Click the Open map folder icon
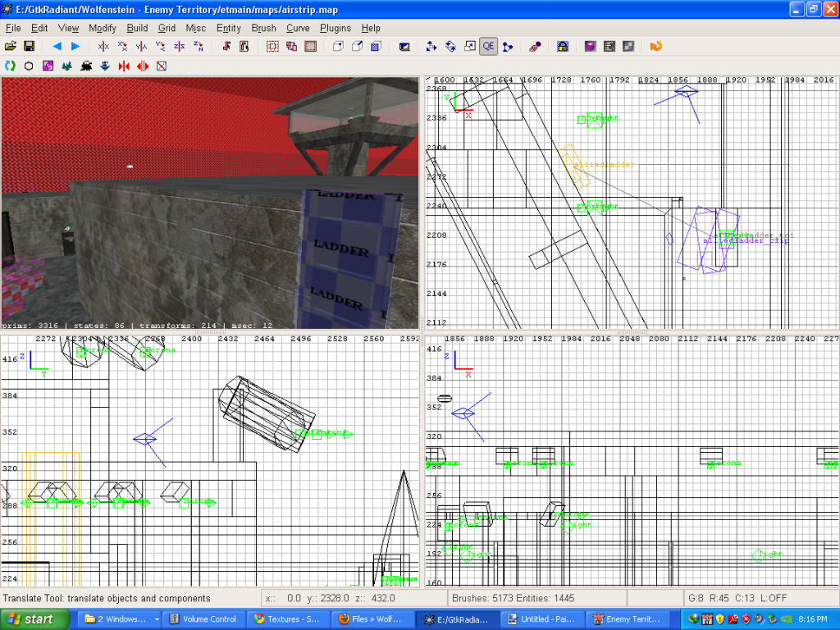The width and height of the screenshot is (840, 630). 11,46
